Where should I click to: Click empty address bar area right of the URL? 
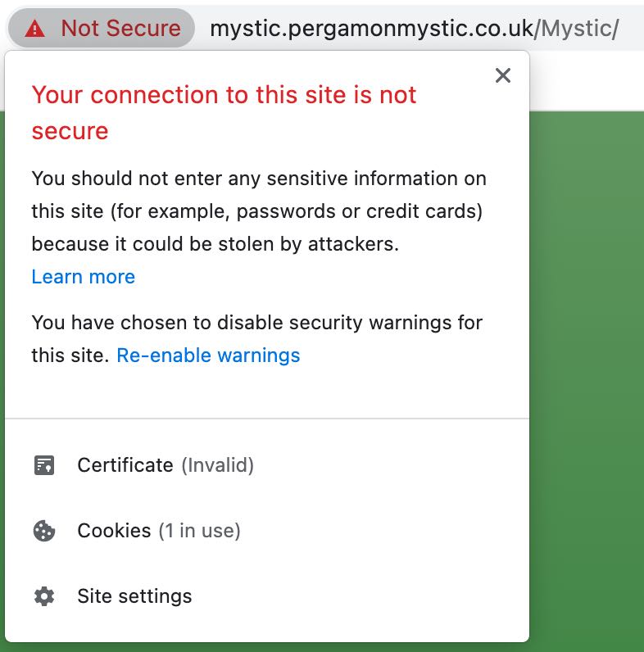(x=632, y=29)
